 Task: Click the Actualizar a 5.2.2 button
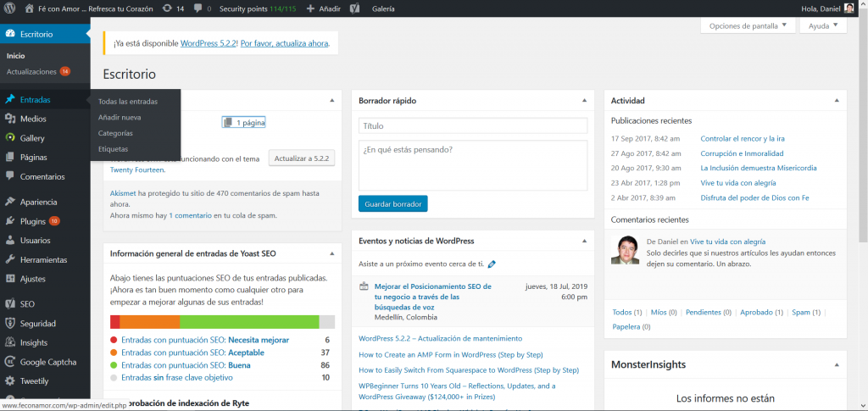(x=303, y=158)
